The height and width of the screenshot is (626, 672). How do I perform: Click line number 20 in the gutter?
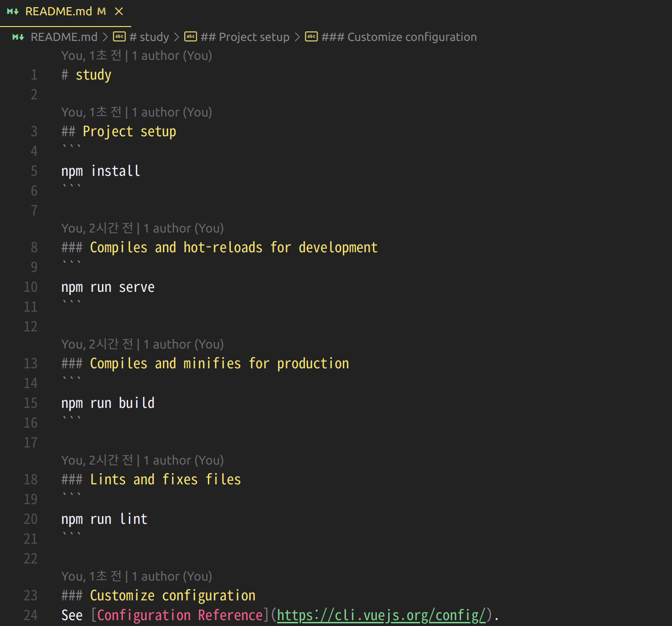click(31, 519)
